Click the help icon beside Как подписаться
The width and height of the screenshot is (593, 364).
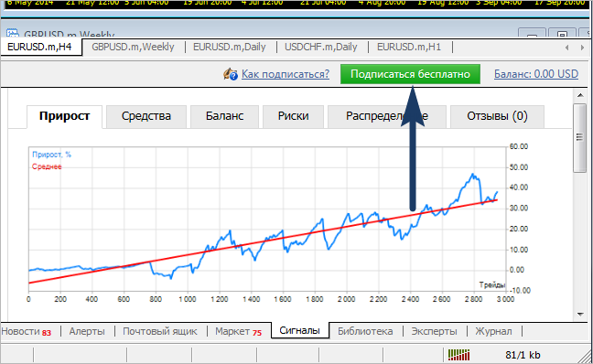230,74
